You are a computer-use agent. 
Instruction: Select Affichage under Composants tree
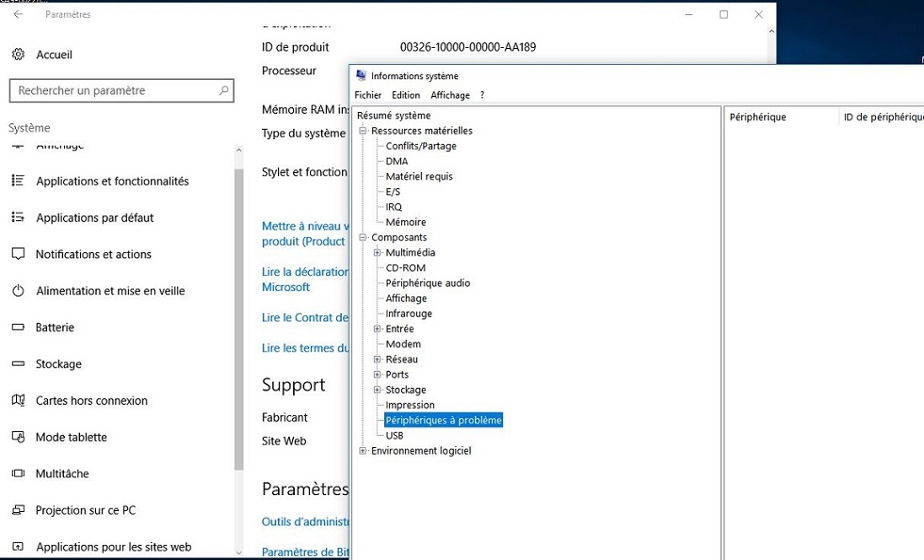click(x=406, y=298)
